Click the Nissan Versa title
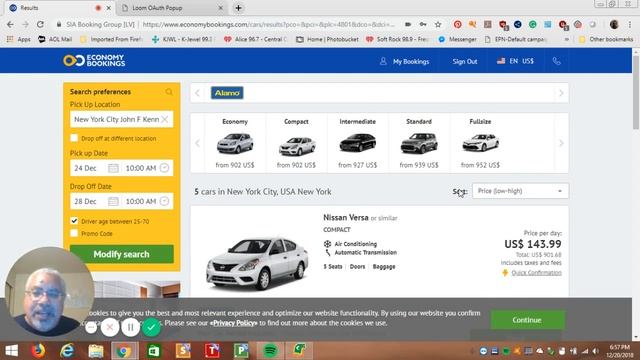 point(346,218)
